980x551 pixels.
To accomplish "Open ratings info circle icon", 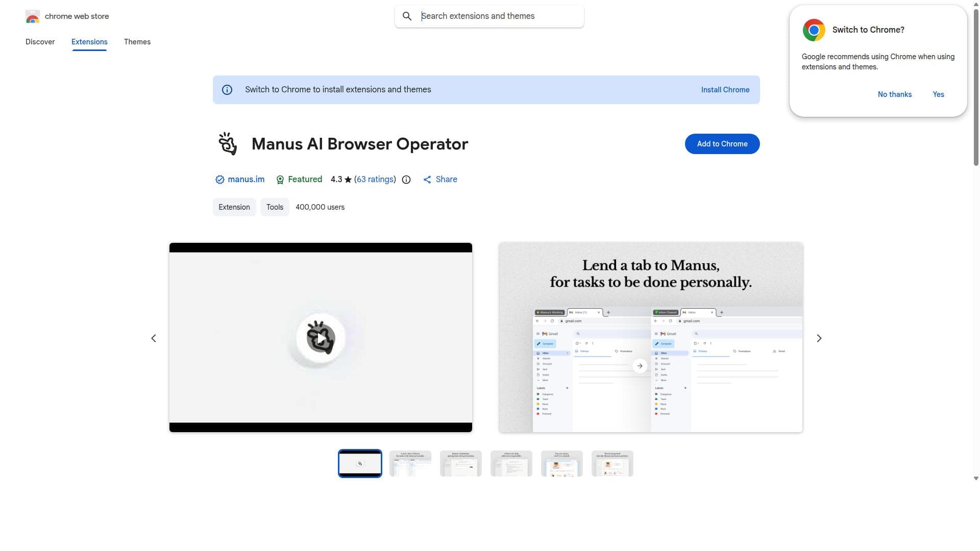I will point(406,180).
